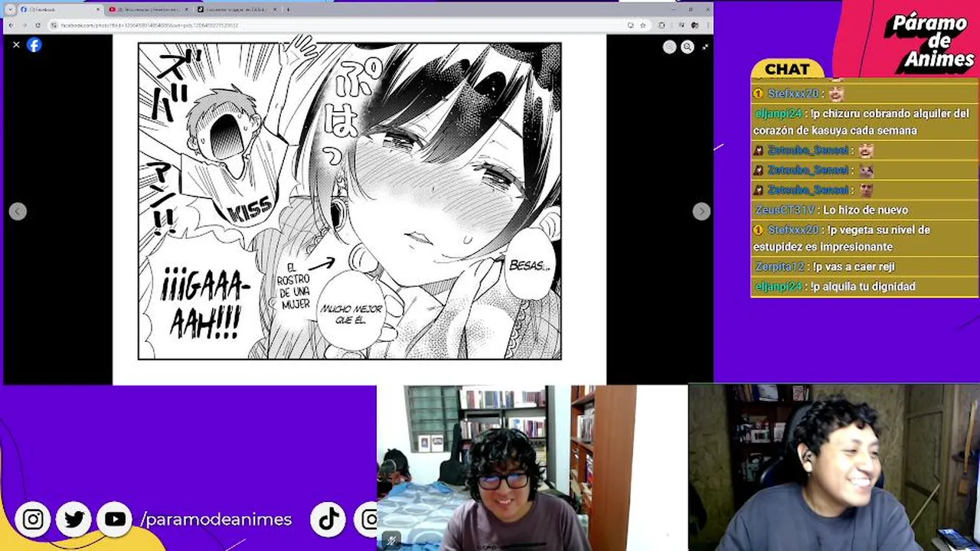Click the chat message about chizuru cobrando alquiler
This screenshot has width=980, height=551.
pos(861,122)
